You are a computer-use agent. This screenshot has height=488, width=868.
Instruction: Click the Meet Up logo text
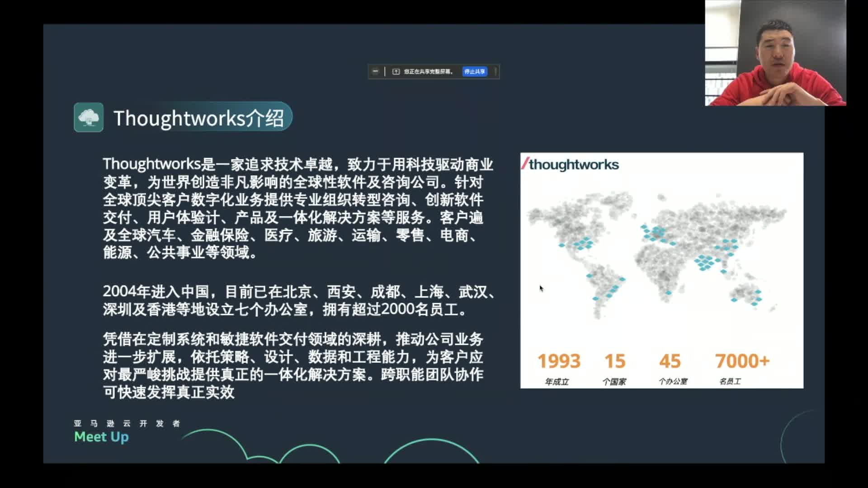coord(102,437)
